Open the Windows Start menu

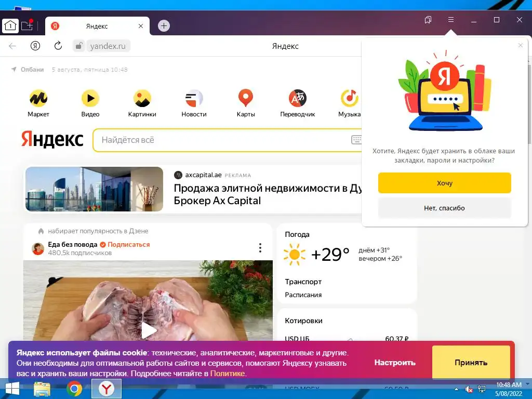(12, 389)
